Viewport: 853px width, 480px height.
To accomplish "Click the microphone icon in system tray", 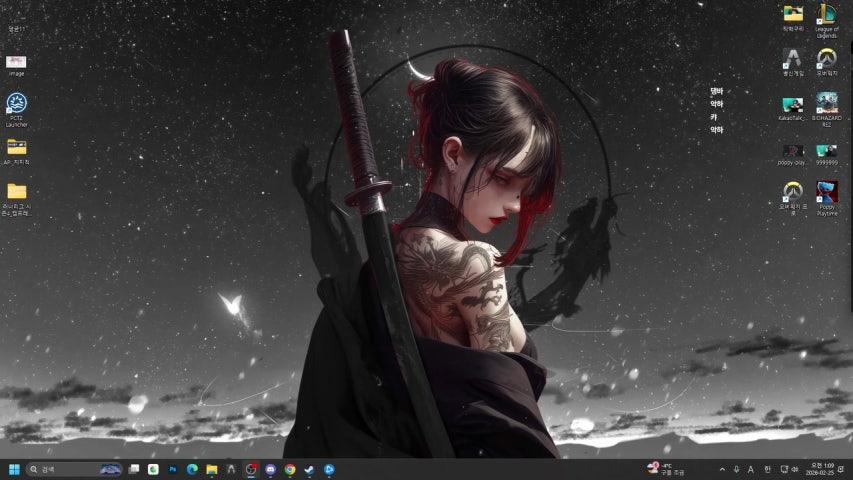I will click(737, 469).
